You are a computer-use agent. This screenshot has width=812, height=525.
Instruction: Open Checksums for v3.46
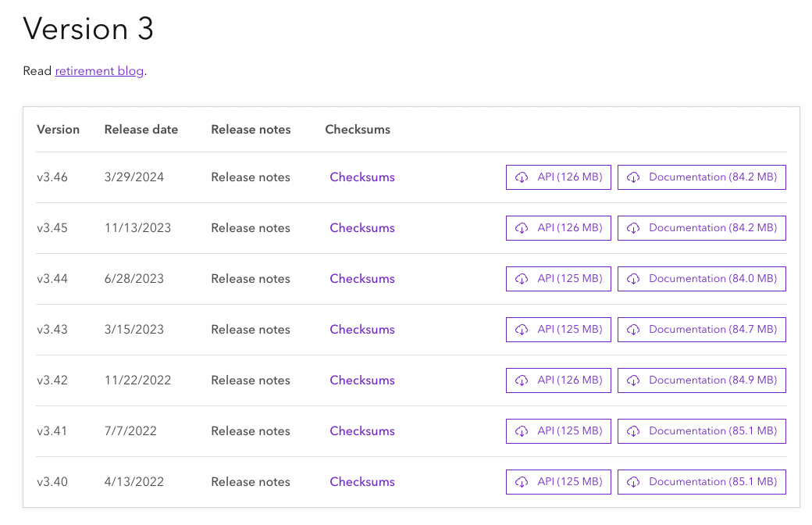(x=362, y=177)
